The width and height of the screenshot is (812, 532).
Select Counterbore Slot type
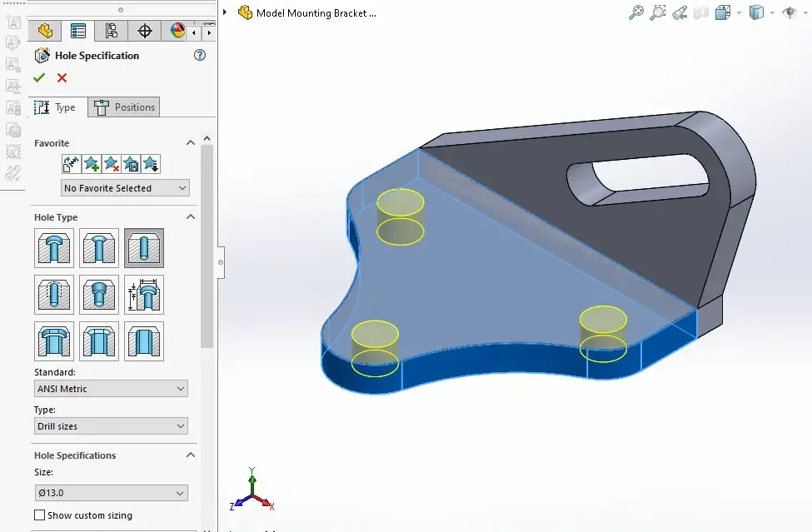[54, 341]
